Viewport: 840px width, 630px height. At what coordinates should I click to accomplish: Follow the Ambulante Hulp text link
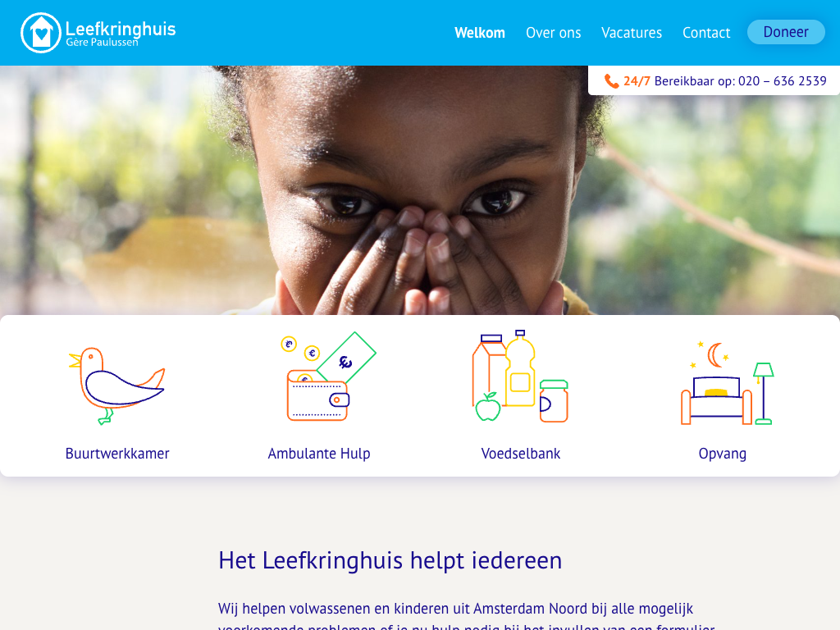(x=319, y=454)
